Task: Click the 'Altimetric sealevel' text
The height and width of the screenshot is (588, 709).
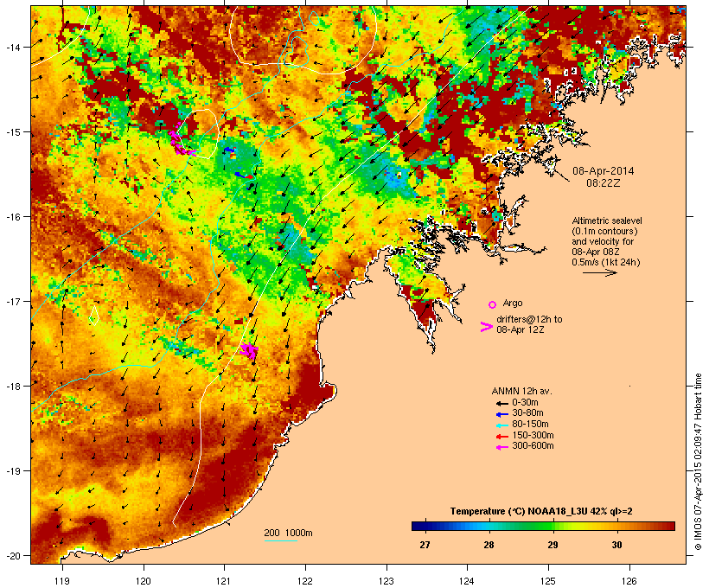Action: (x=607, y=220)
